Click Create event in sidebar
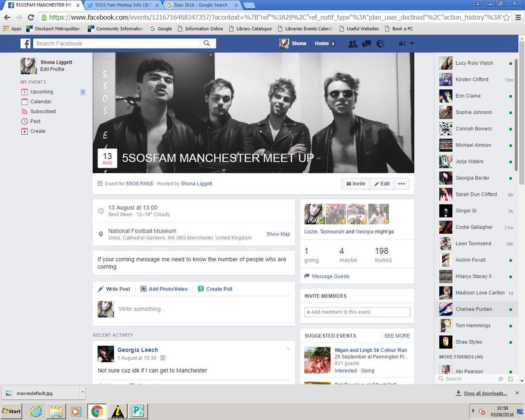This screenshot has width=525, height=420. (x=38, y=131)
